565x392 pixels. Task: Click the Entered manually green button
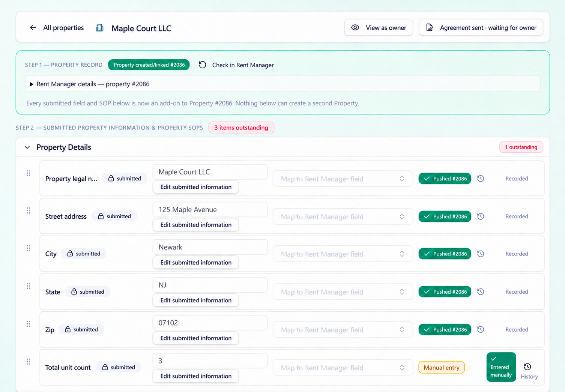tap(501, 367)
